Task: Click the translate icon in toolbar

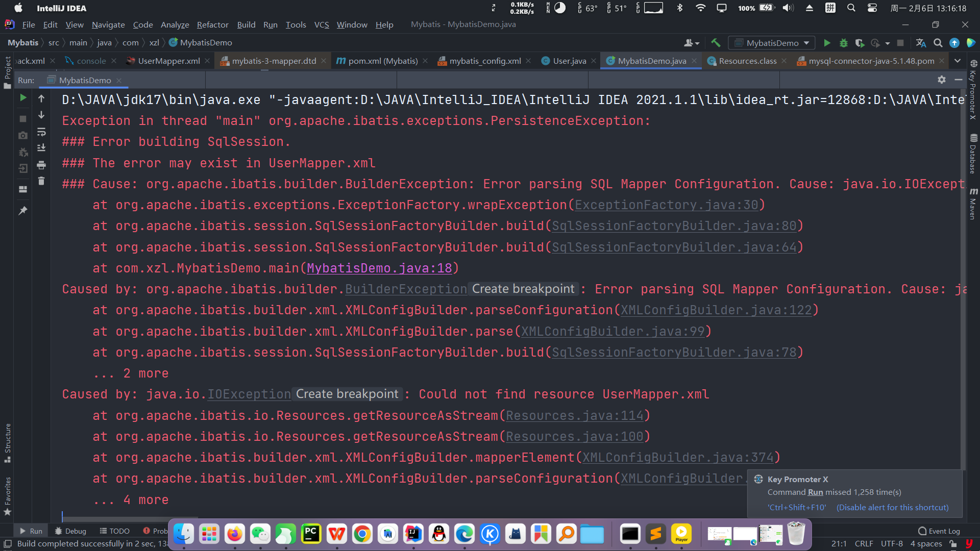Action: coord(921,43)
